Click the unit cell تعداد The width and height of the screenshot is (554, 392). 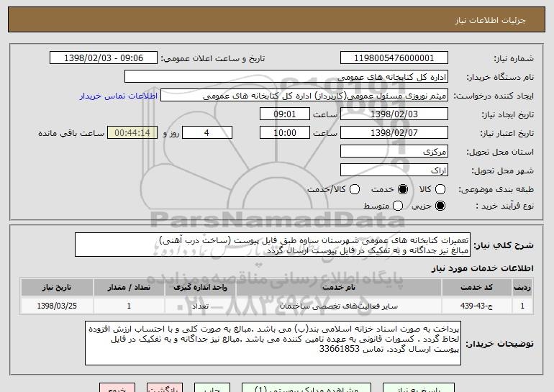tap(200, 306)
